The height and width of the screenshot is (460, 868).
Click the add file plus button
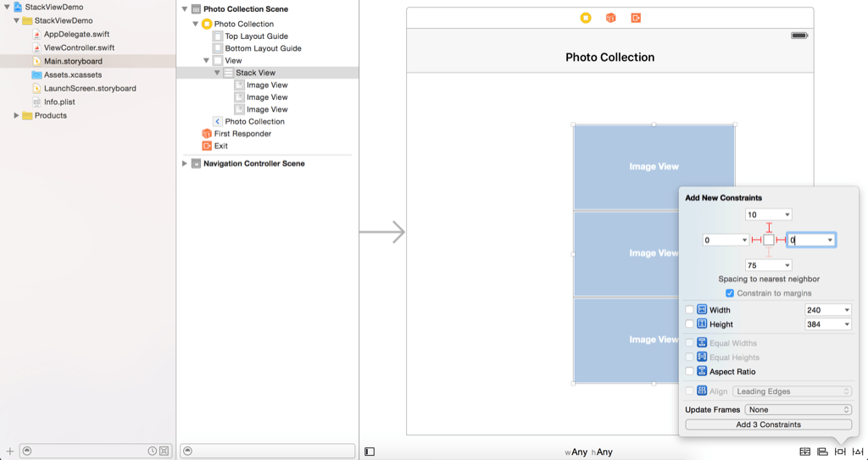tap(9, 451)
